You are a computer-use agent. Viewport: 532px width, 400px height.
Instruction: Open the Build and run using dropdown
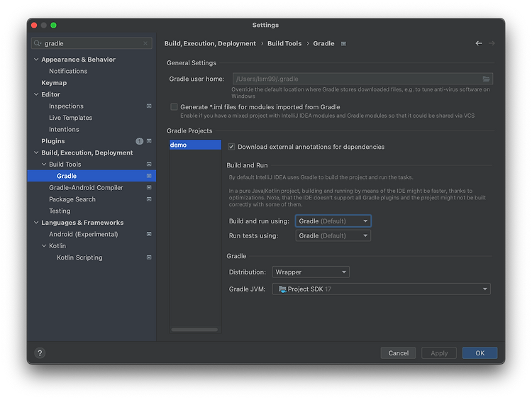pyautogui.click(x=333, y=221)
